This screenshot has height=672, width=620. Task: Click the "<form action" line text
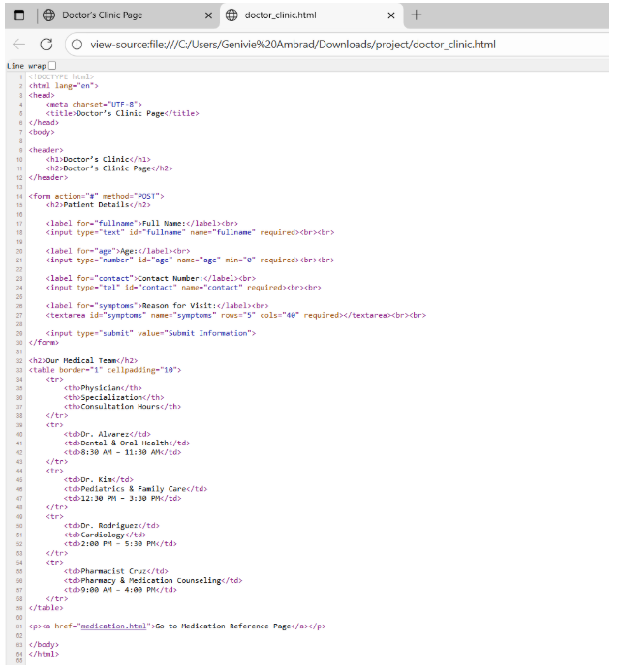[97, 196]
